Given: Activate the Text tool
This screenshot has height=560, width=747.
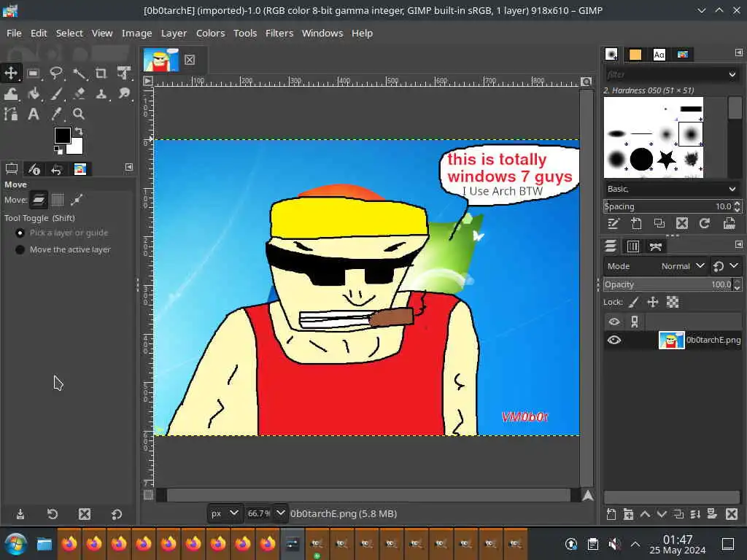Looking at the screenshot, I should (34, 114).
